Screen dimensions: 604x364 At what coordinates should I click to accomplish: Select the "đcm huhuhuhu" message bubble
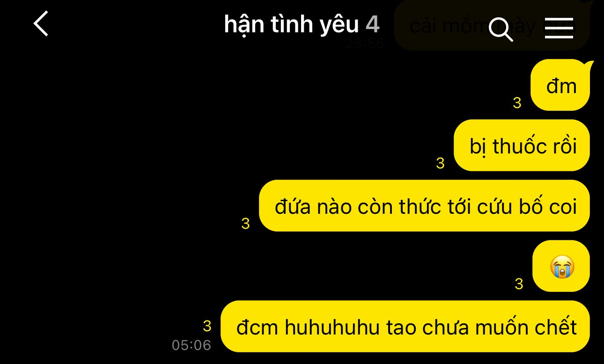click(405, 327)
